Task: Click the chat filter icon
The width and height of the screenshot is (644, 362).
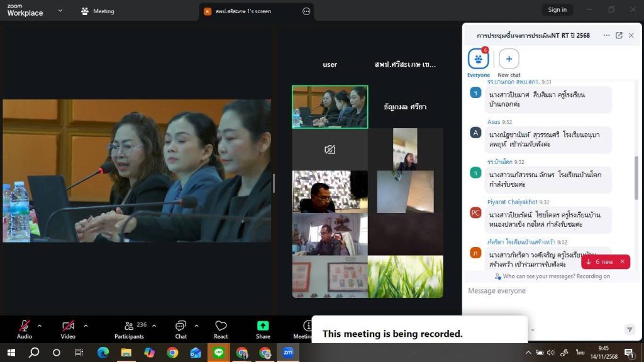Action: pos(629,329)
